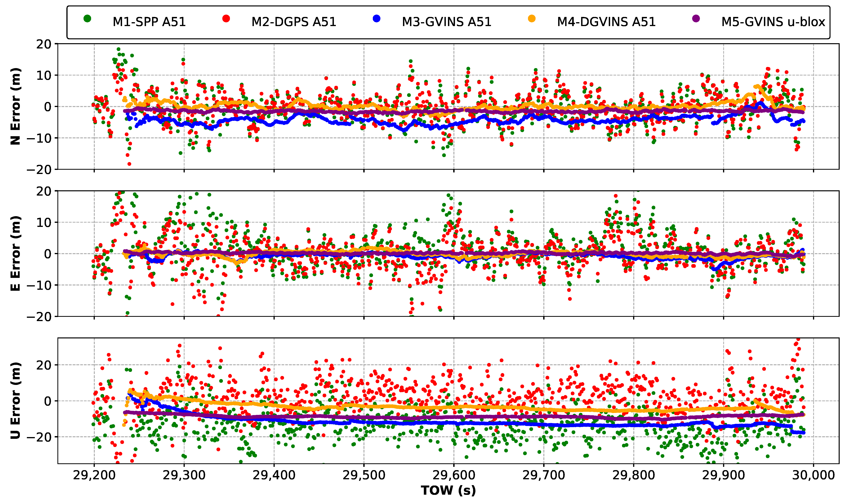This screenshot has width=849, height=504.
Task: Select the M2-DGPS A51 legend label
Action: [x=294, y=22]
